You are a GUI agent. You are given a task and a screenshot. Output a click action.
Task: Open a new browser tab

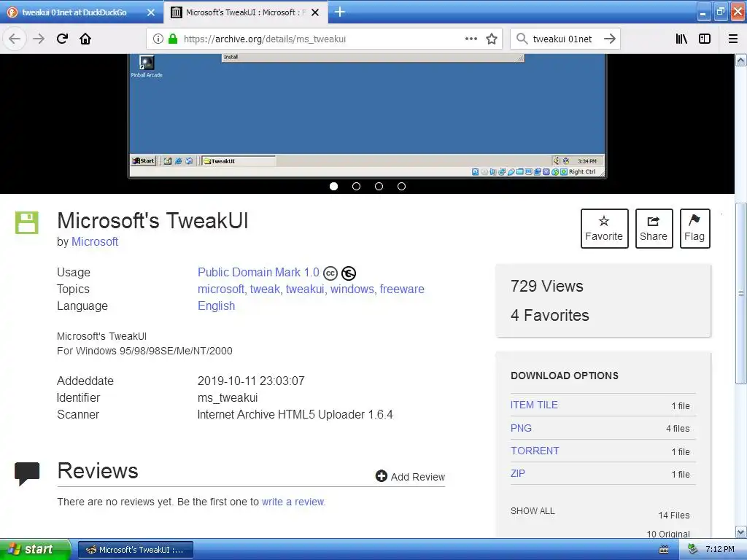coord(340,12)
